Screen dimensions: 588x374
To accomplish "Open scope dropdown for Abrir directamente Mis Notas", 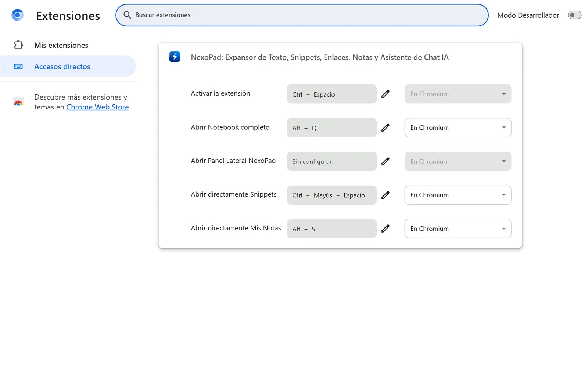I will click(x=458, y=229).
